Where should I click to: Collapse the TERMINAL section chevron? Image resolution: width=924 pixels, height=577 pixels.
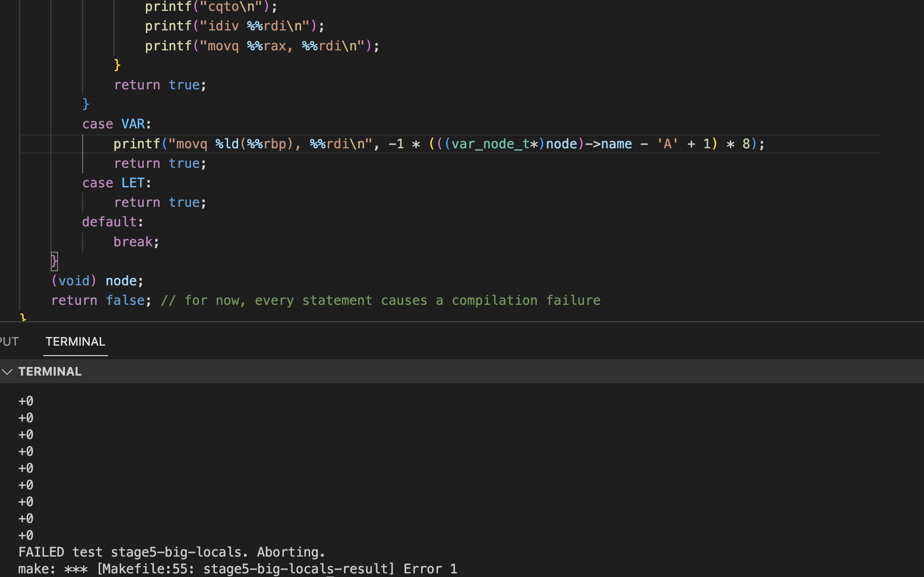[x=7, y=372]
